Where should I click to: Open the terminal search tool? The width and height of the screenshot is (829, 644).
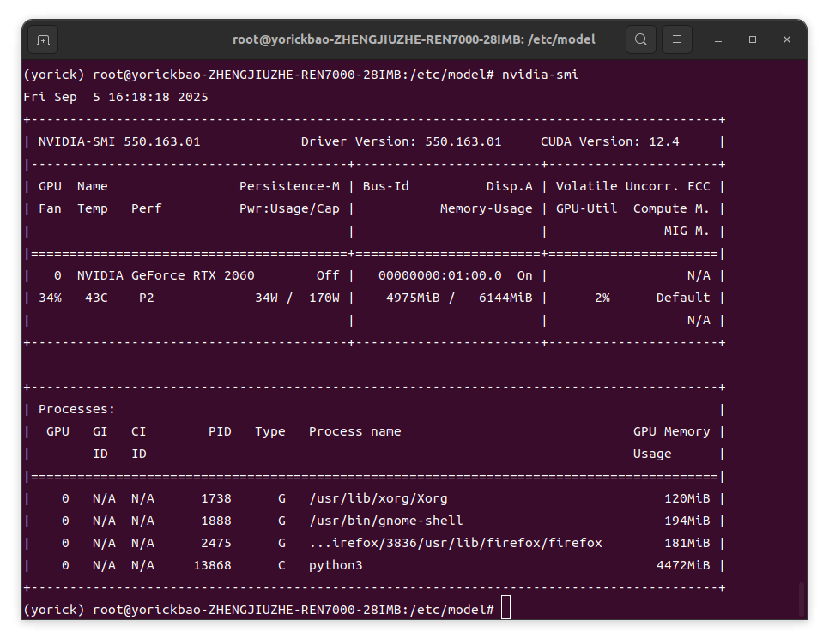pos(641,39)
